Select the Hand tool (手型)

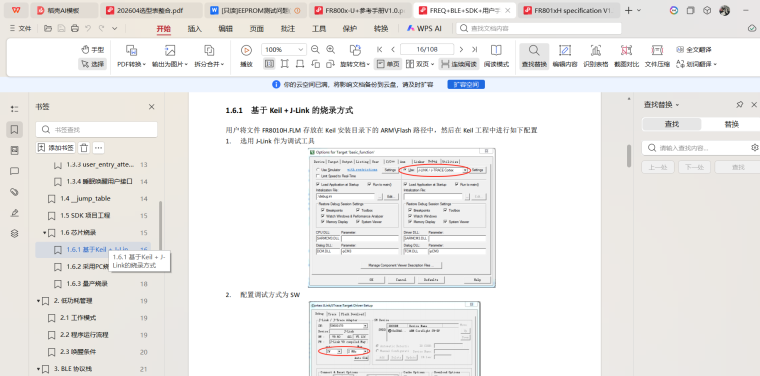(92, 49)
